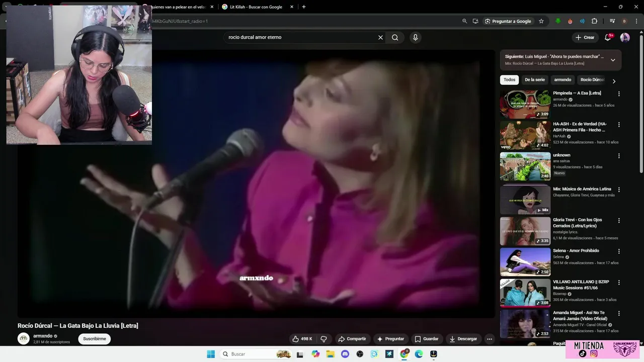
Task: Select the Rocío Dúrcal filter chip
Action: [592, 80]
